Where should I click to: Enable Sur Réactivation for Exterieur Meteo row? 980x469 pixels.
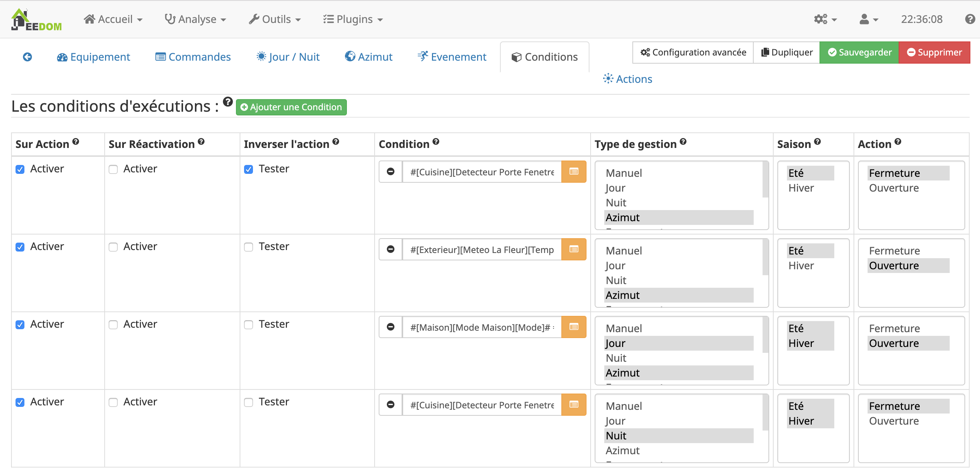113,247
